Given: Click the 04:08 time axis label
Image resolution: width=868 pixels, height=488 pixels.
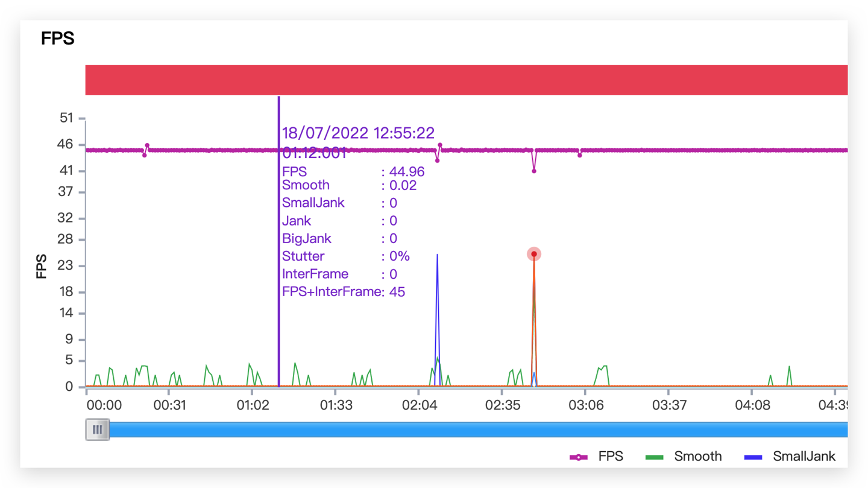Looking at the screenshot, I should point(752,405).
